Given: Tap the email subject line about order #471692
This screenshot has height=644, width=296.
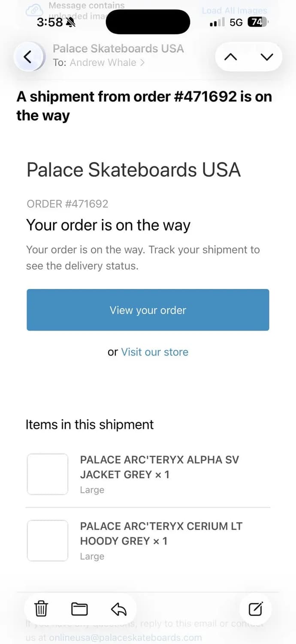Looking at the screenshot, I should click(144, 106).
